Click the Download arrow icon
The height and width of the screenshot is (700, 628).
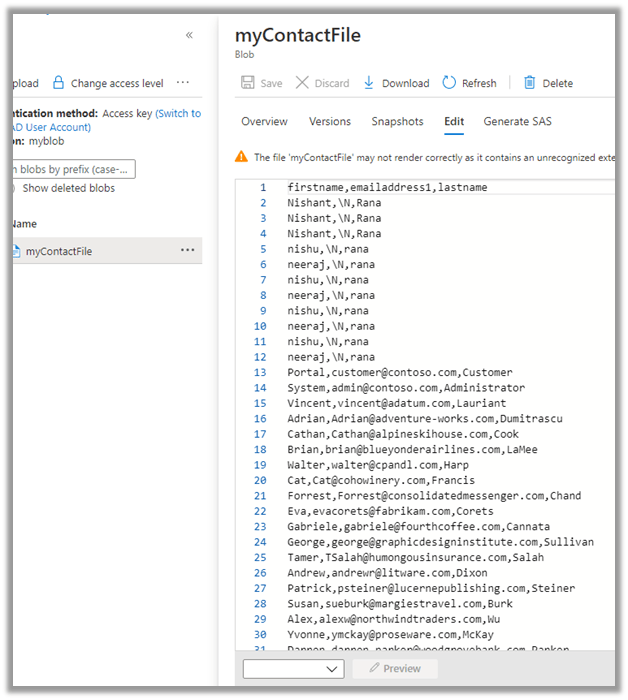point(369,83)
